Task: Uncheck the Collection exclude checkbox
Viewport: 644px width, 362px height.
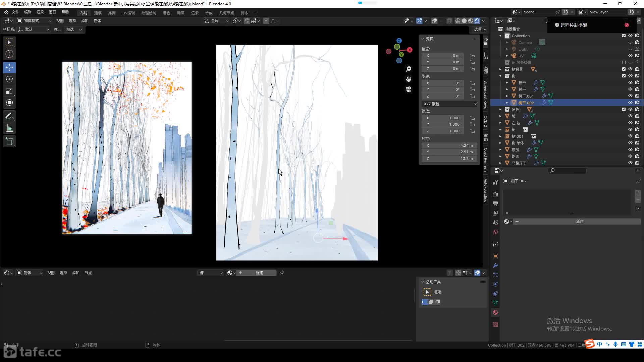Action: pos(624,36)
